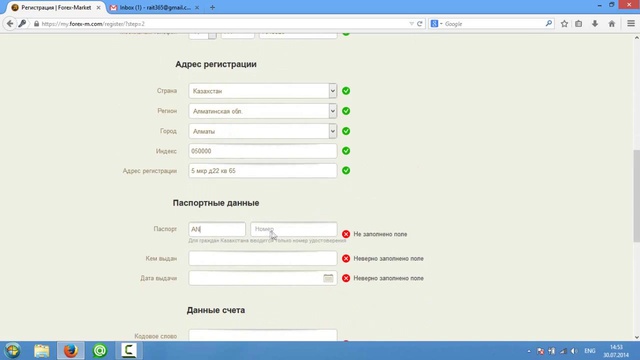The height and width of the screenshot is (360, 640).
Task: Open the Firefox hamburger menu
Action: point(631,24)
